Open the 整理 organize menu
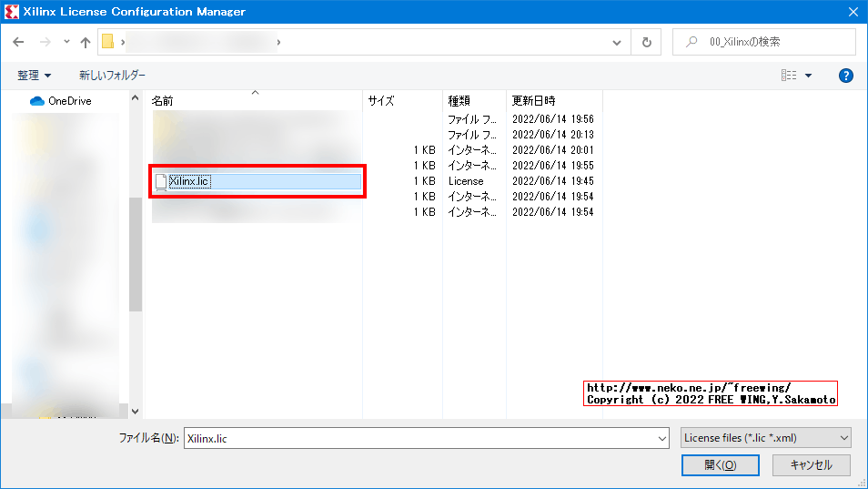 coord(35,75)
